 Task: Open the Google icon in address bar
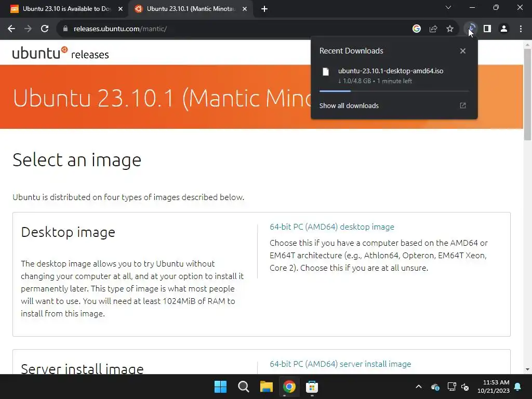(416, 29)
